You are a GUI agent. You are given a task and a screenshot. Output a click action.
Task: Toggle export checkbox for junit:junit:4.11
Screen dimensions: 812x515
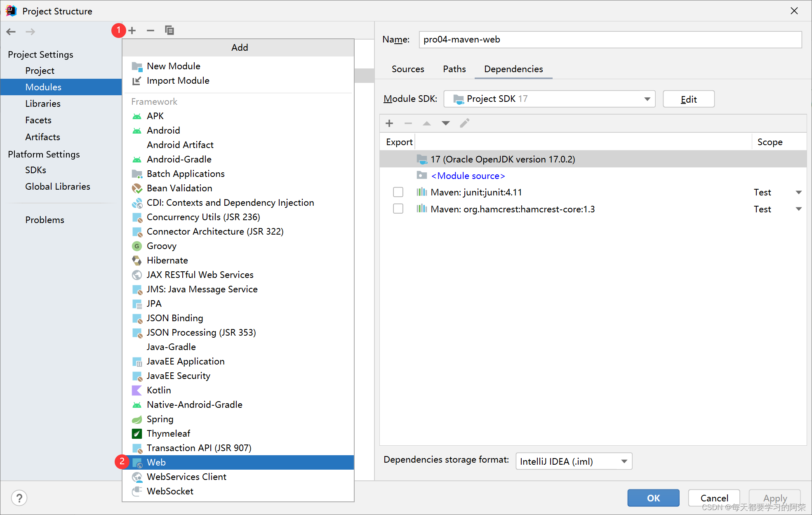point(398,192)
